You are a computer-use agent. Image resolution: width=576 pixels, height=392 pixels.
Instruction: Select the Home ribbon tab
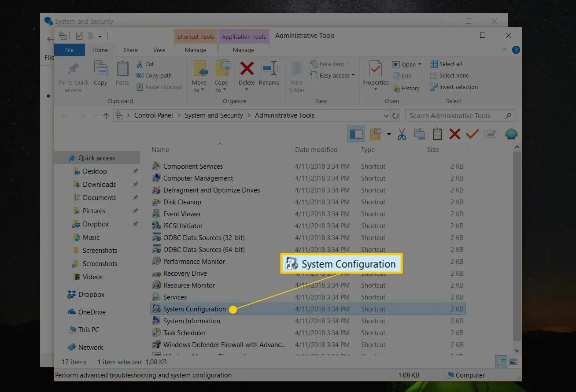(x=100, y=50)
